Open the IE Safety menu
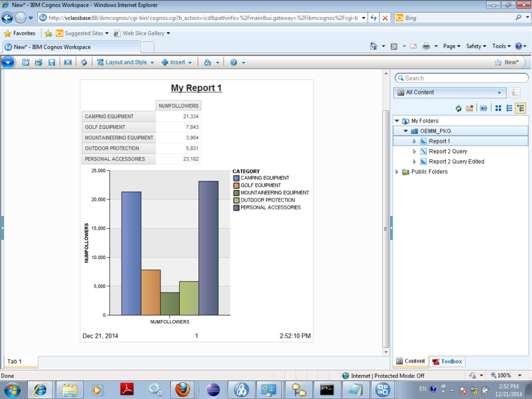This screenshot has width=532, height=399. click(476, 46)
